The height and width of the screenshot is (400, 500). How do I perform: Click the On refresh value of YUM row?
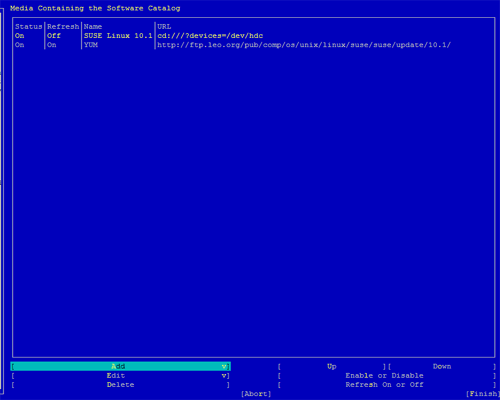tap(51, 45)
